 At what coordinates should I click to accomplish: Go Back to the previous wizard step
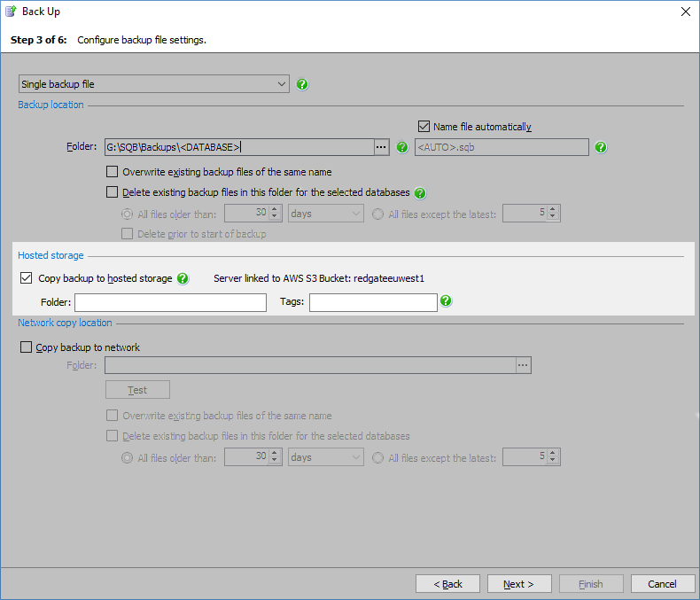(x=447, y=584)
